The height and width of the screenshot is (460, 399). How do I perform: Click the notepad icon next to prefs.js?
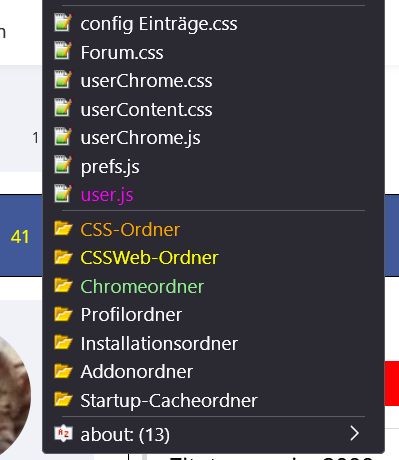[x=63, y=165]
